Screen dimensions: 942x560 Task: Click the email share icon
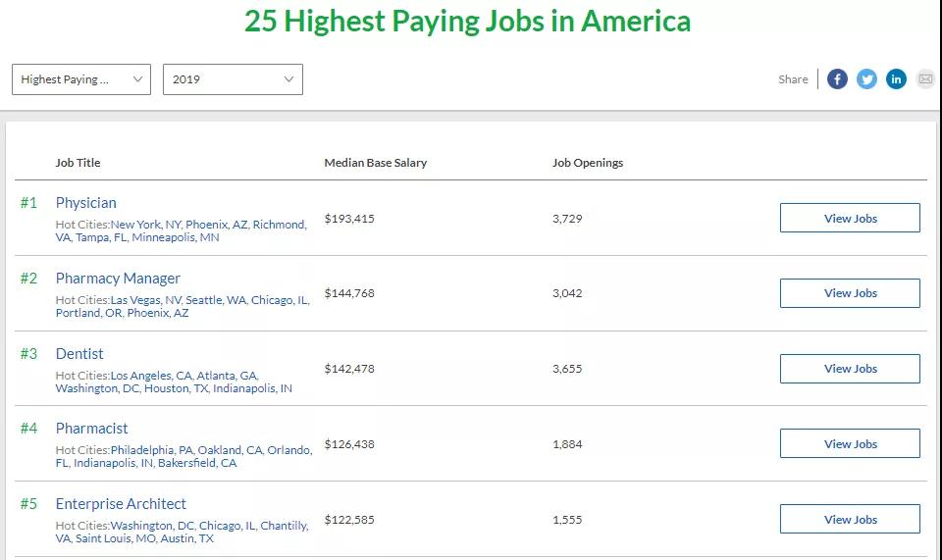925,79
